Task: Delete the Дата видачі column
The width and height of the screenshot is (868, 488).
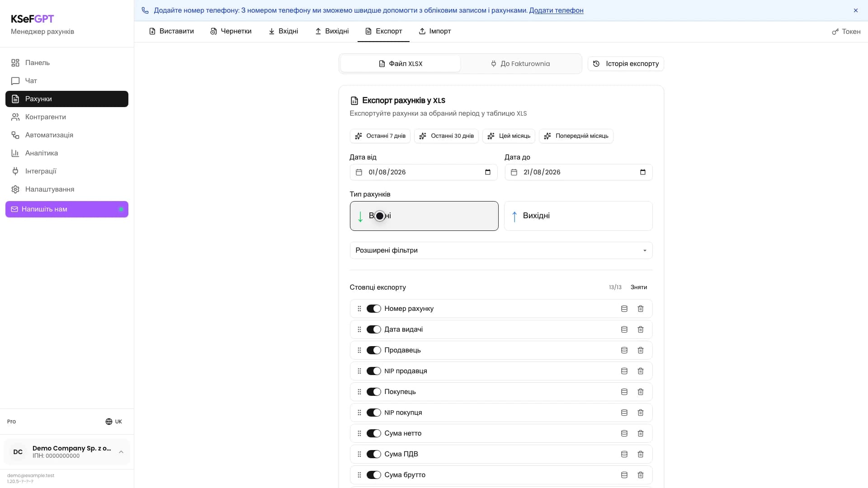Action: pyautogui.click(x=641, y=329)
